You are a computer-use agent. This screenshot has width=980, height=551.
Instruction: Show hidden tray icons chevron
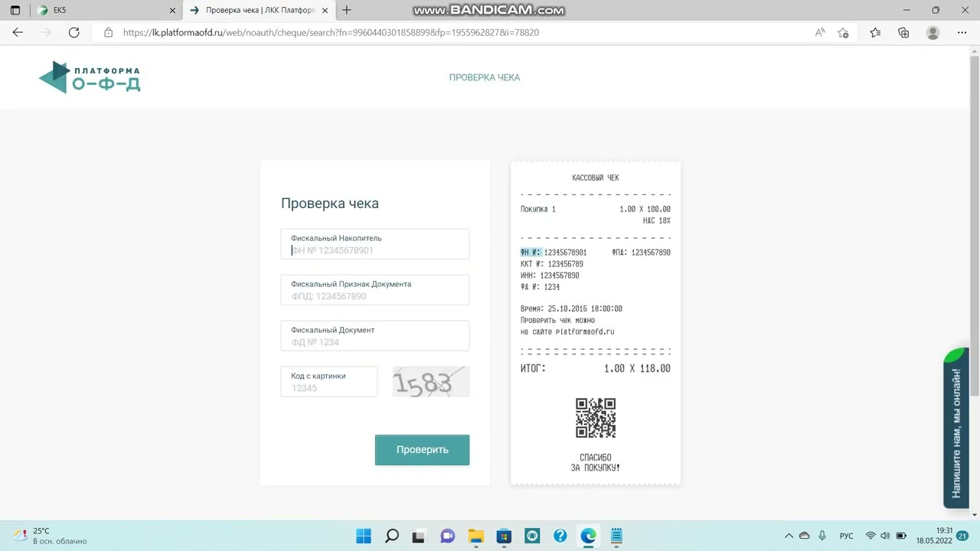coord(789,536)
